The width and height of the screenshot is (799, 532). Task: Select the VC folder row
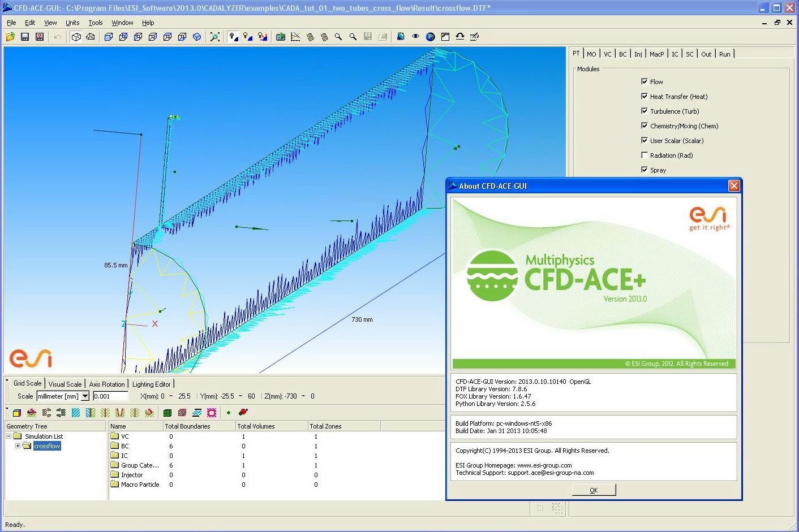point(119,436)
